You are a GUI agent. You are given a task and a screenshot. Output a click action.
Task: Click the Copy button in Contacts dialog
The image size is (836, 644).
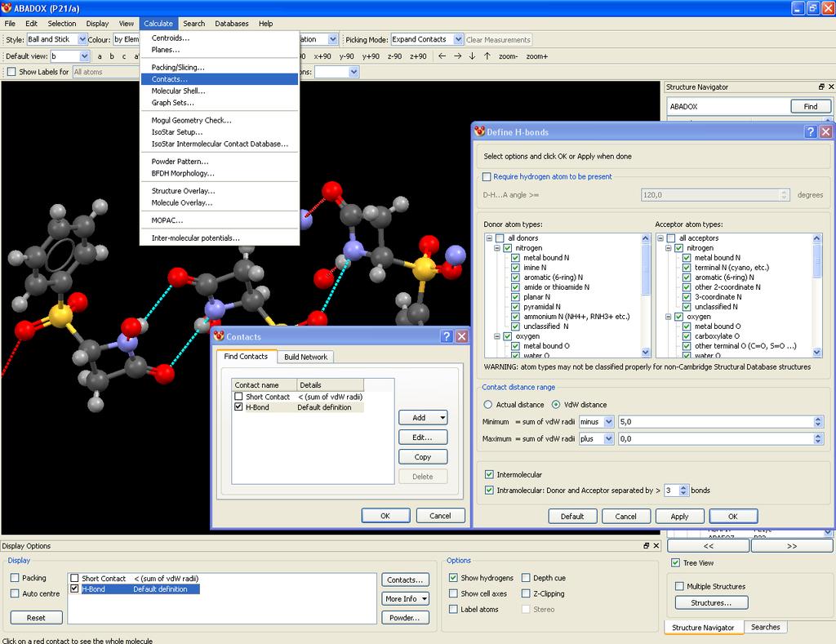coord(422,457)
